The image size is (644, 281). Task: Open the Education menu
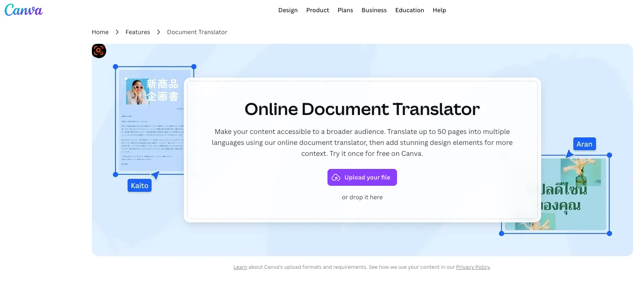(410, 10)
